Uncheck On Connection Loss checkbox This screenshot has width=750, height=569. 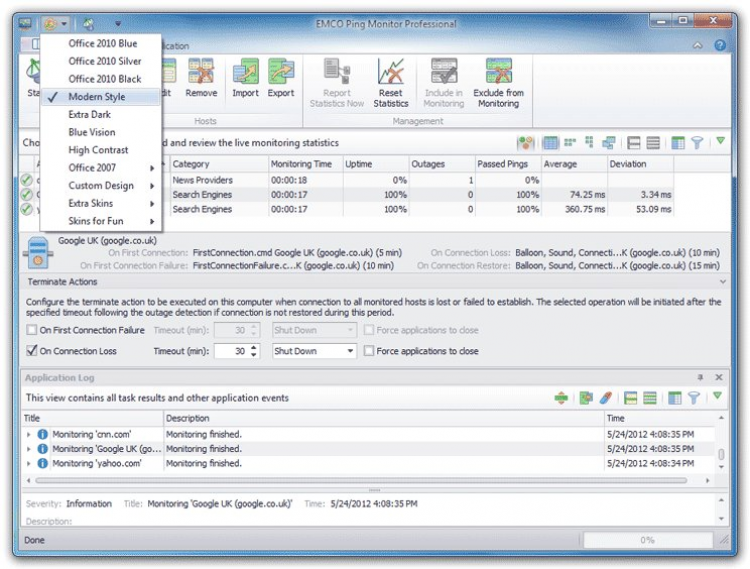tap(32, 350)
